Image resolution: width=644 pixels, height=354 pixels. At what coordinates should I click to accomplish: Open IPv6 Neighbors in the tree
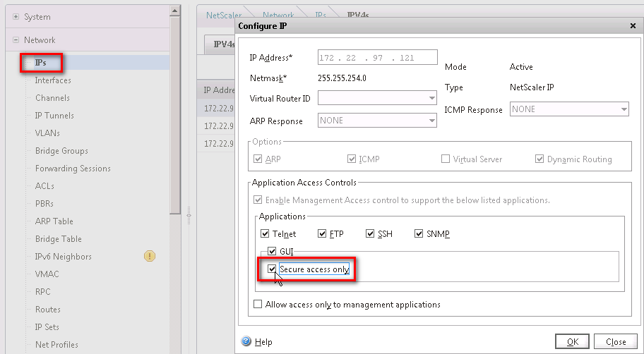point(64,257)
